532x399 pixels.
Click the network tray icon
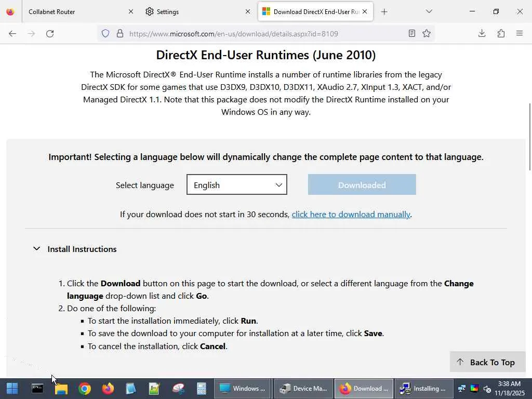pyautogui.click(x=461, y=389)
